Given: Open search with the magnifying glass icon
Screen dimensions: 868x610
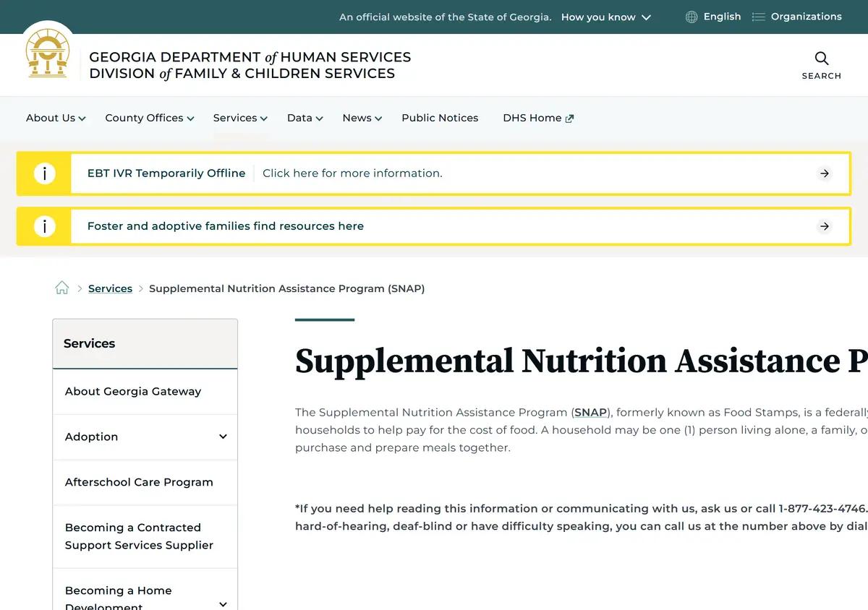Looking at the screenshot, I should coord(822,59).
